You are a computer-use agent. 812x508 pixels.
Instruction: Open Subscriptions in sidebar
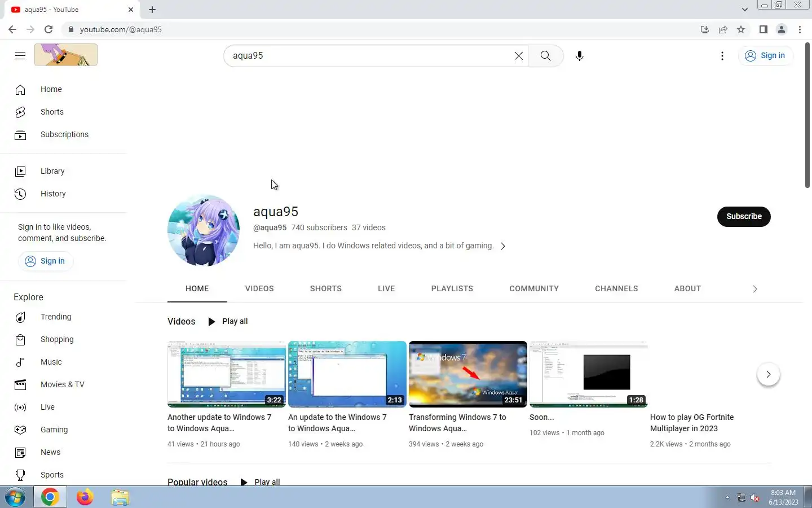point(63,134)
